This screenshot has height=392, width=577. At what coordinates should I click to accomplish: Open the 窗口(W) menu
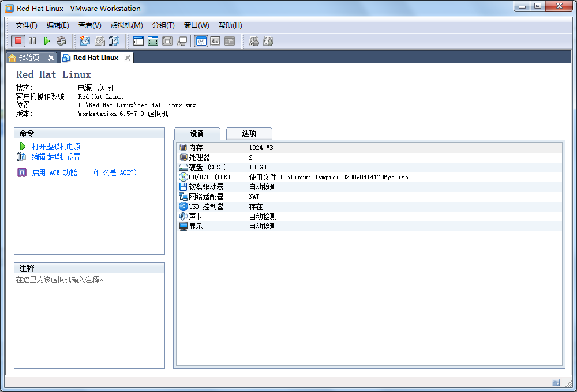click(x=197, y=25)
